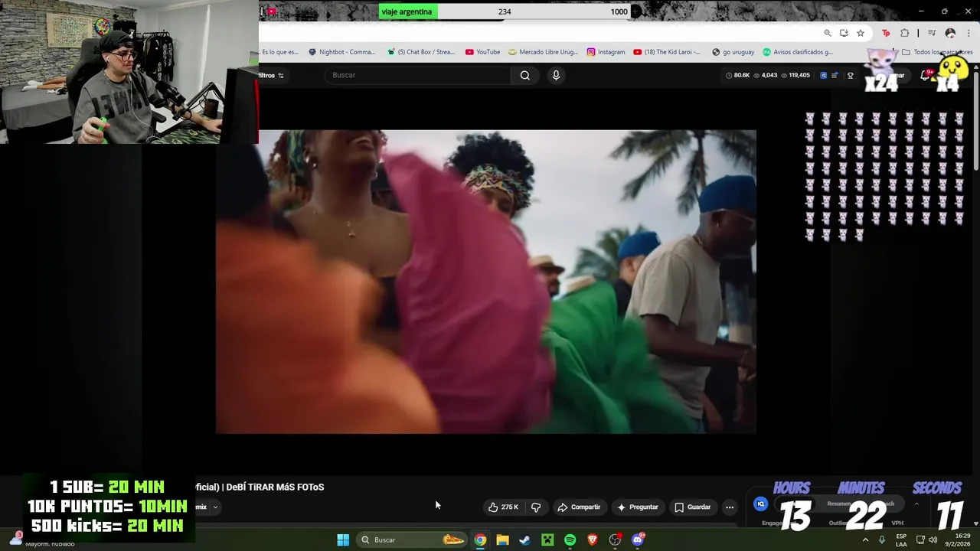Click VPH tab in vidIQ panel

click(x=897, y=523)
